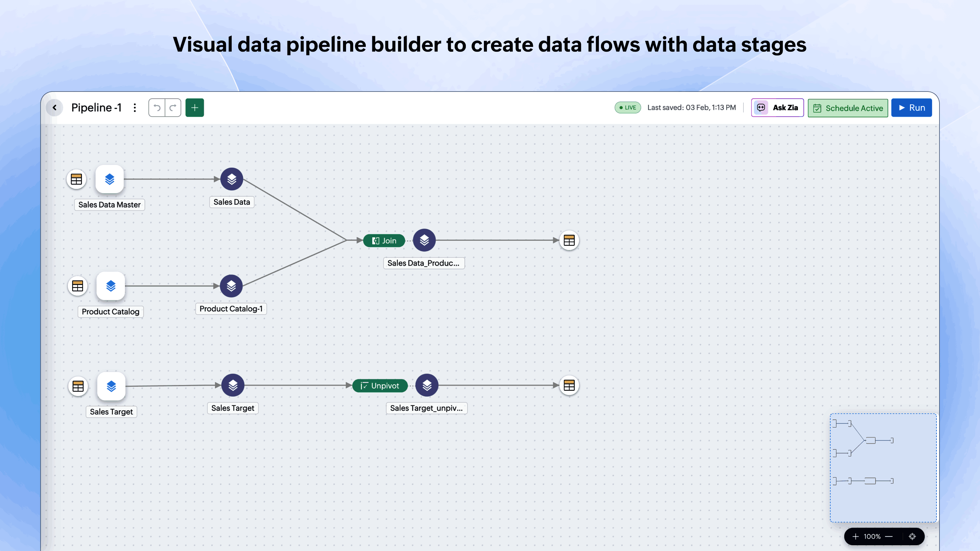Image resolution: width=980 pixels, height=551 pixels.
Task: Select the Product Catalog-1 stage node
Action: pyautogui.click(x=231, y=286)
